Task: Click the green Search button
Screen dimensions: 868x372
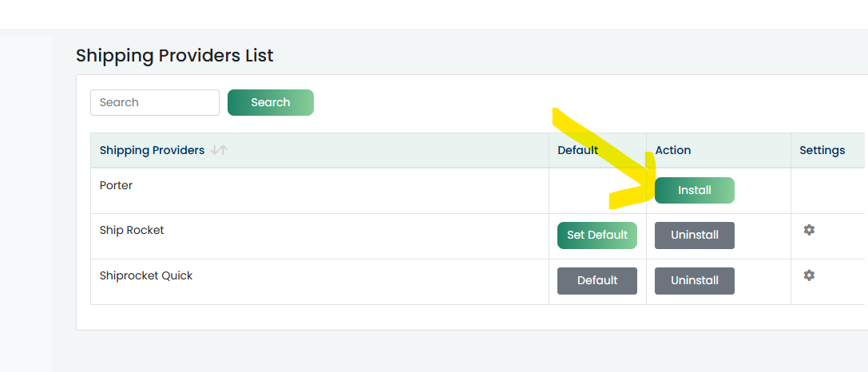Action: point(271,102)
